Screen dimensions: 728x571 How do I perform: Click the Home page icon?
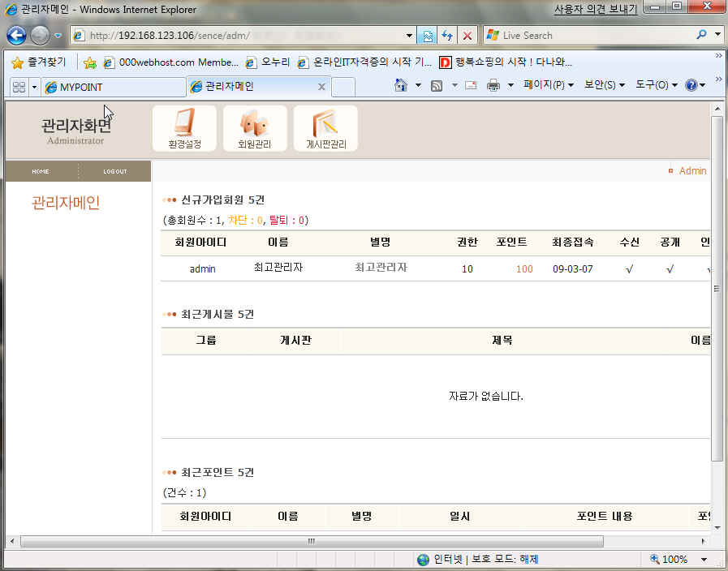401,85
